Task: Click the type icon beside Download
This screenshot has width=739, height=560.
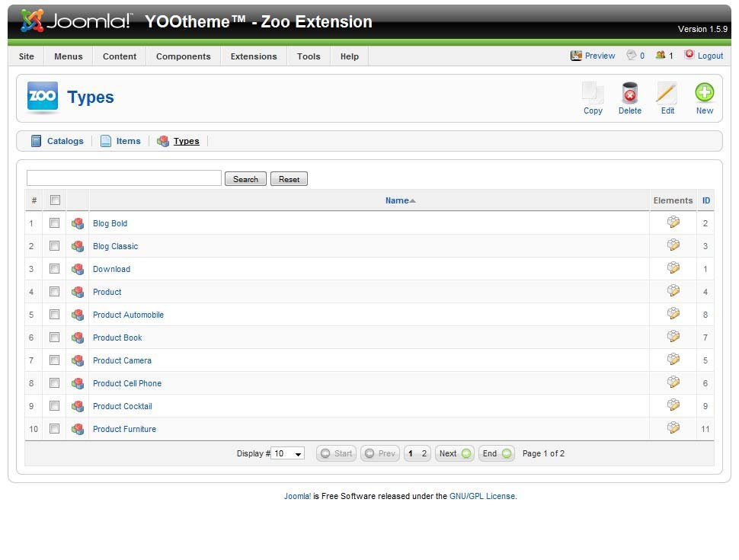Action: pyautogui.click(x=78, y=269)
